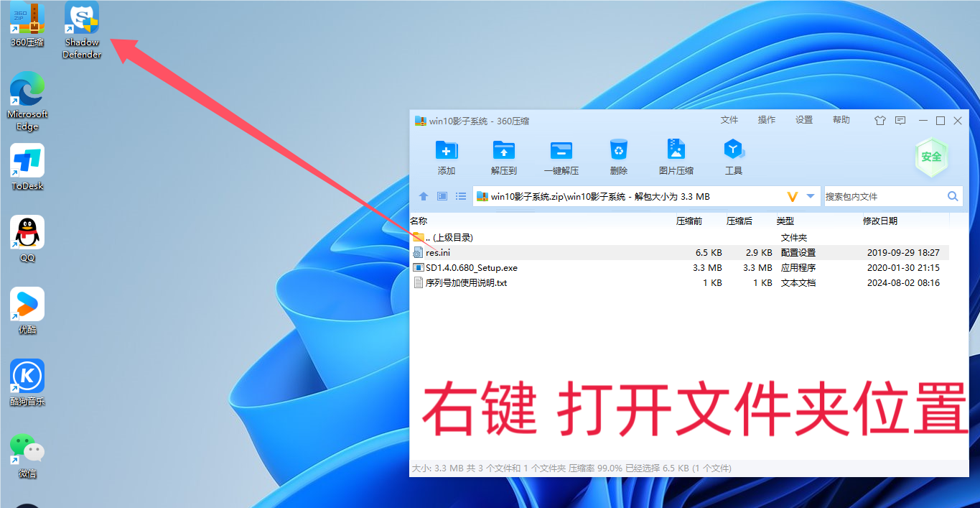Select the res.ini file name
The width and height of the screenshot is (980, 508).
click(x=438, y=253)
